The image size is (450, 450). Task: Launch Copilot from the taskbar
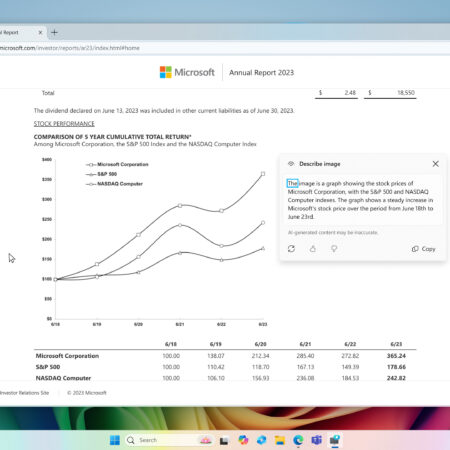[x=243, y=440]
